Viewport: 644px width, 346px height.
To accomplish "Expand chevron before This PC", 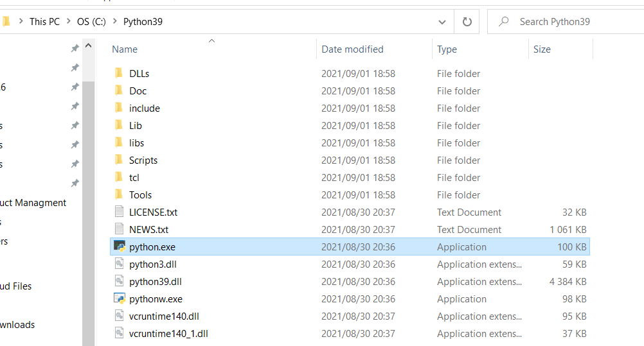I will tap(21, 21).
